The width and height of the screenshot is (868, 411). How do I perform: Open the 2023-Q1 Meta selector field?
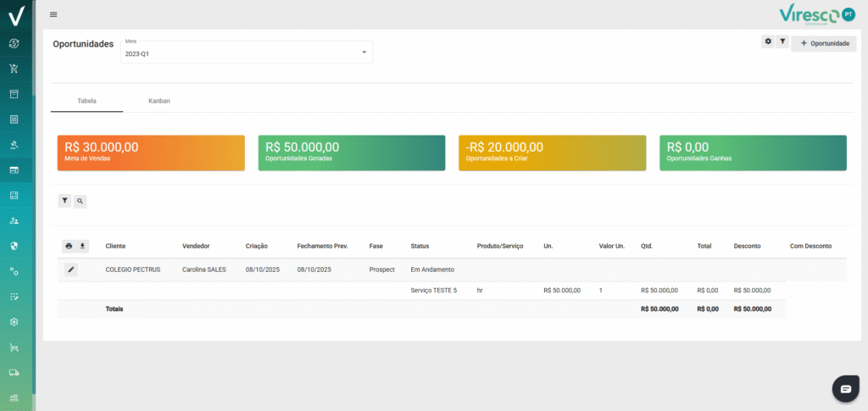click(x=242, y=53)
